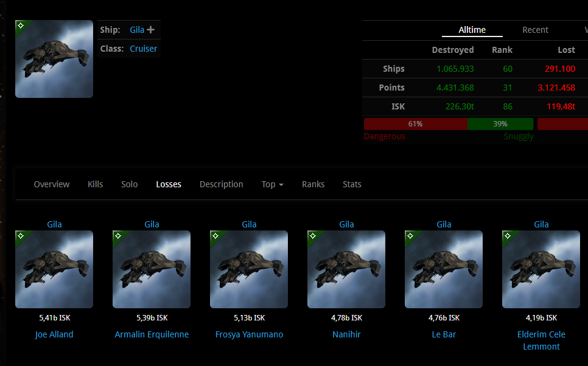
Task: Click Gila thumbnail above Nanihir
Action: [x=346, y=269]
